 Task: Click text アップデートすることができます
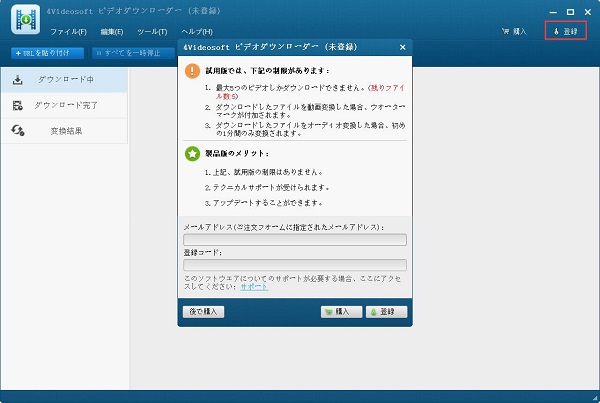pos(267,203)
